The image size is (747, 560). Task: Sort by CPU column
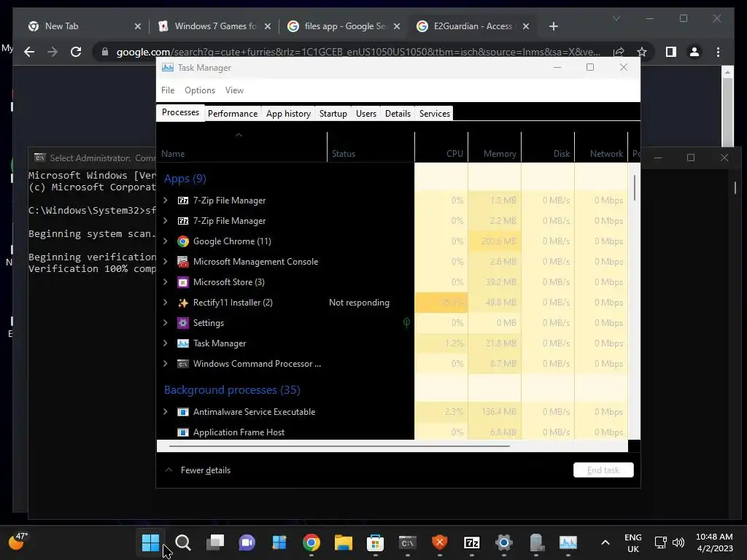[441, 147]
